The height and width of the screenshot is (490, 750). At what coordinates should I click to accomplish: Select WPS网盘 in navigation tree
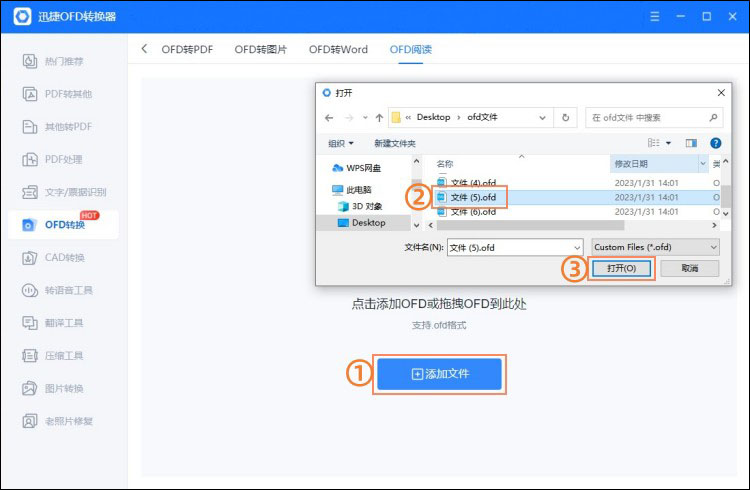tap(356, 168)
